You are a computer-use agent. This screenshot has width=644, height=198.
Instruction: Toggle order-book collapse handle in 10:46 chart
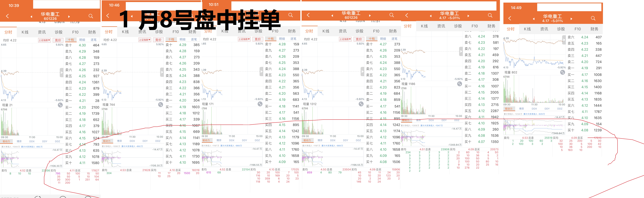coord(162,72)
